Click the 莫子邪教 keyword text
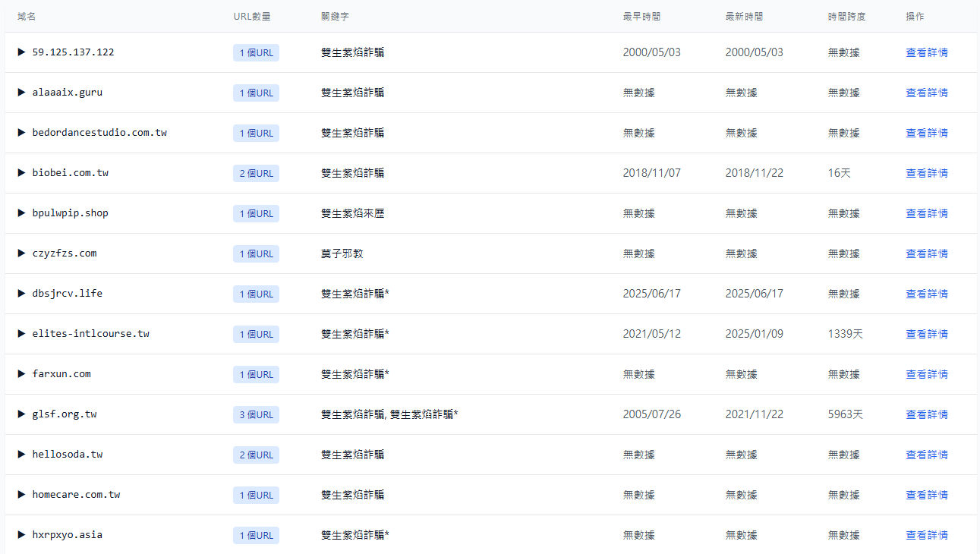 tap(342, 253)
